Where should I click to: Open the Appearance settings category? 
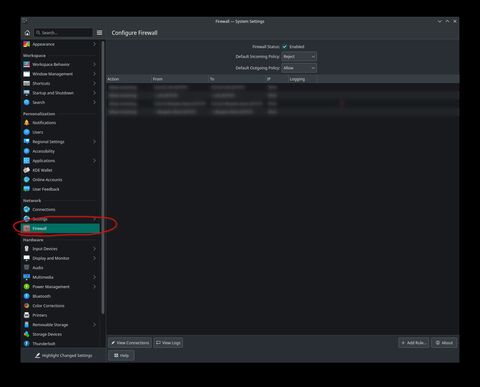coord(60,44)
